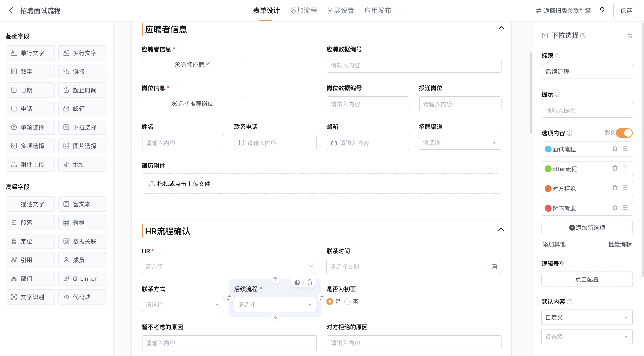Image resolution: width=644 pixels, height=356 pixels.
Task: Open the 联系方式 dropdown
Action: click(x=183, y=304)
